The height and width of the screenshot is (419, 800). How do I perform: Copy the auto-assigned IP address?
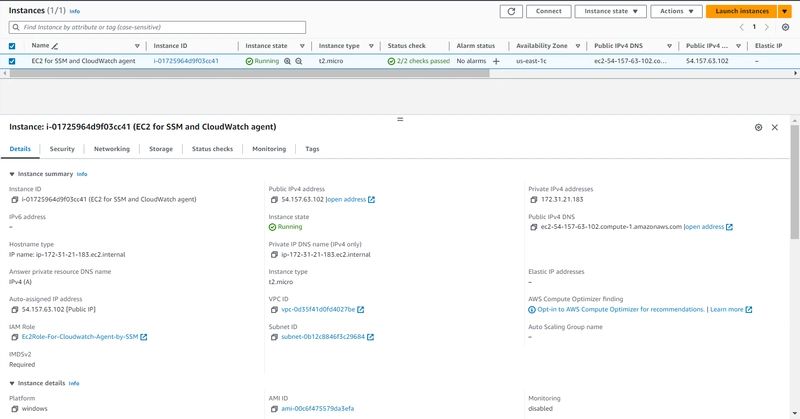[x=15, y=310]
